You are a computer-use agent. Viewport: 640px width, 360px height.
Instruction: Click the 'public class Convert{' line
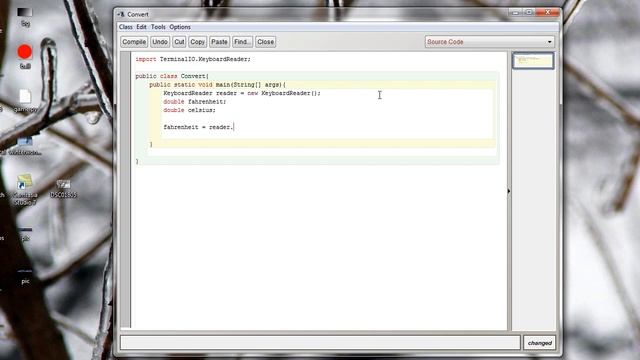[172, 76]
